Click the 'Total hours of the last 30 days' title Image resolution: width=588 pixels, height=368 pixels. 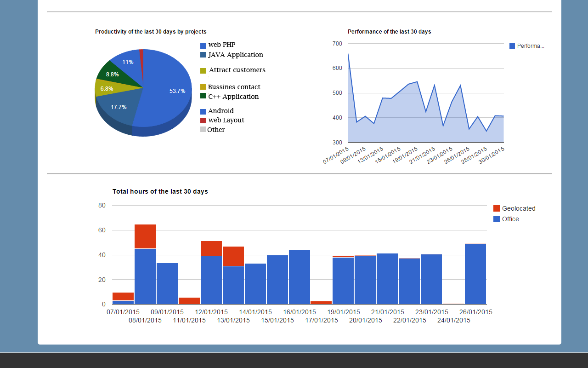click(160, 191)
